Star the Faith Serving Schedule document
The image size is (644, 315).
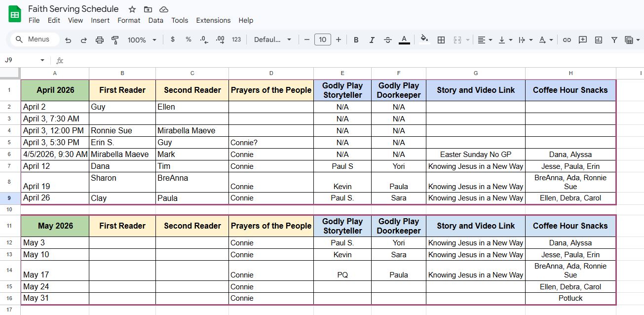[132, 9]
